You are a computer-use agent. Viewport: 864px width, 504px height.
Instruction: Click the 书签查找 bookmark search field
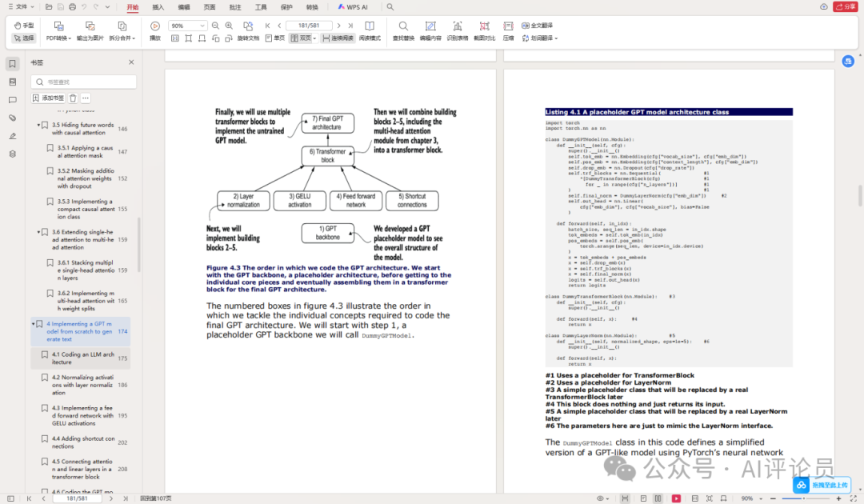coord(84,82)
